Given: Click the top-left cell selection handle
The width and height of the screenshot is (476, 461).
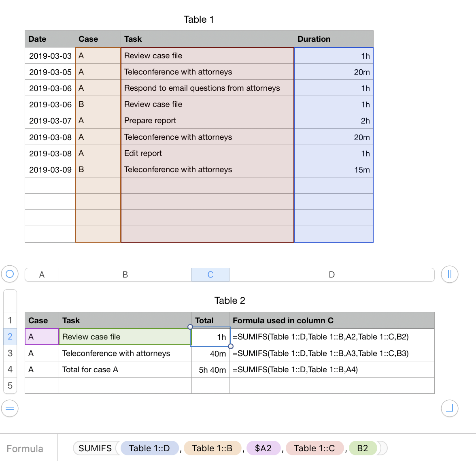Looking at the screenshot, I should 190,327.
